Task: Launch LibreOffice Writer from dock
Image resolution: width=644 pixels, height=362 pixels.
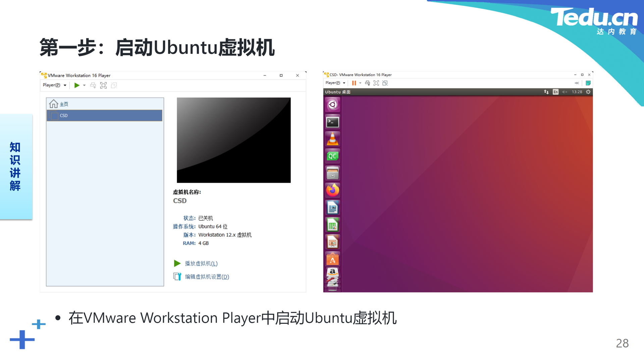Action: coord(332,208)
